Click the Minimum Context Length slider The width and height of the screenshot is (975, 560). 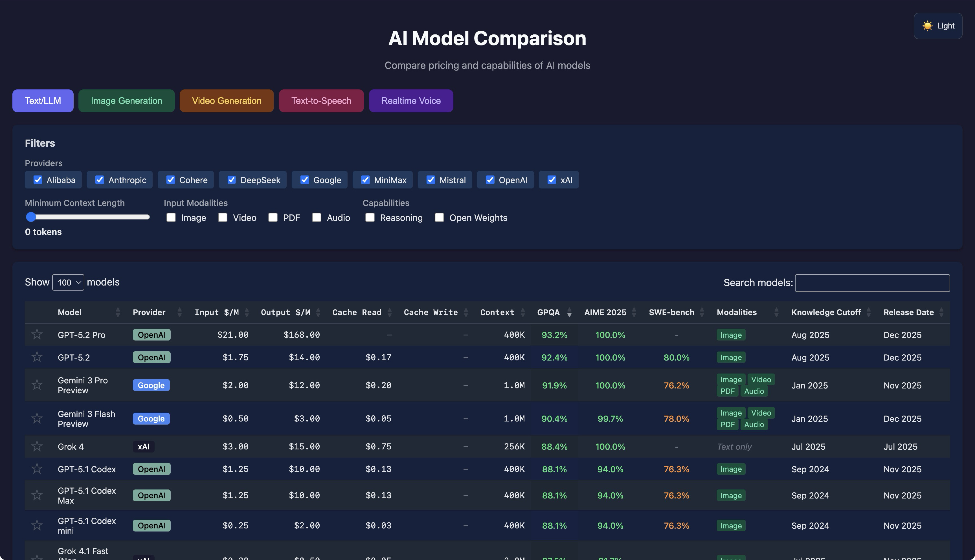(88, 217)
